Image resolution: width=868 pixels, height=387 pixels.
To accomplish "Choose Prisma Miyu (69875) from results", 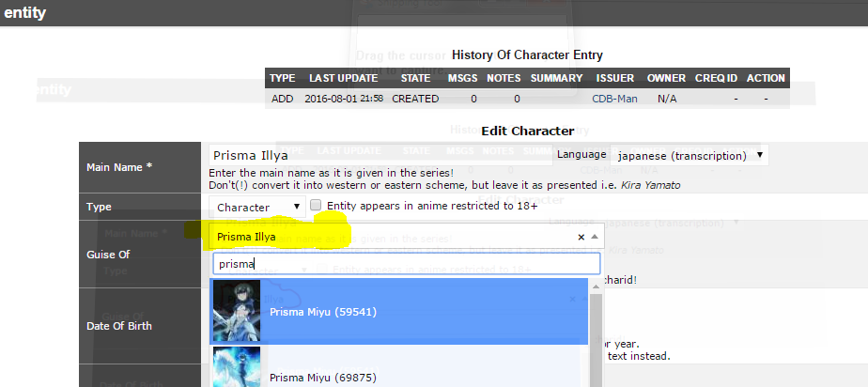I will coord(322,377).
